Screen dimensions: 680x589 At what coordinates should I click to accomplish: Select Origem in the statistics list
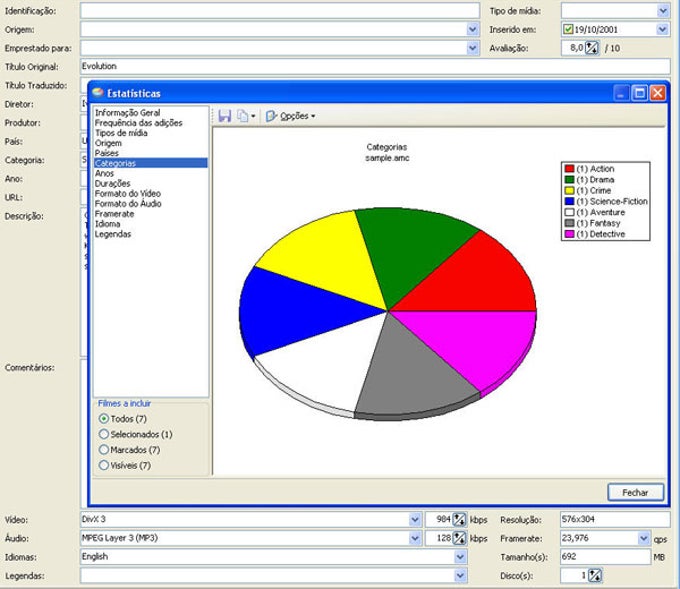pyautogui.click(x=108, y=143)
